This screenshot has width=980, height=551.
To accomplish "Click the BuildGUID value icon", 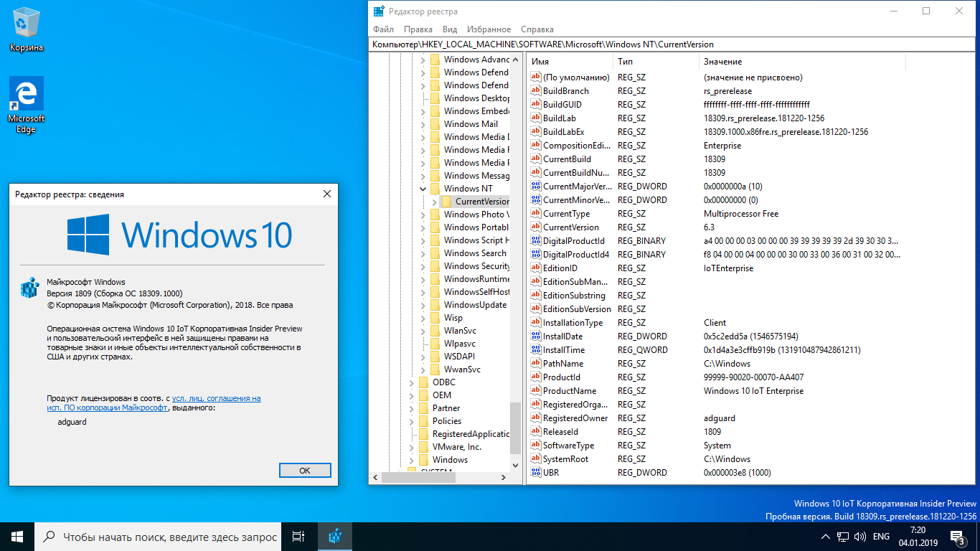I will 536,104.
